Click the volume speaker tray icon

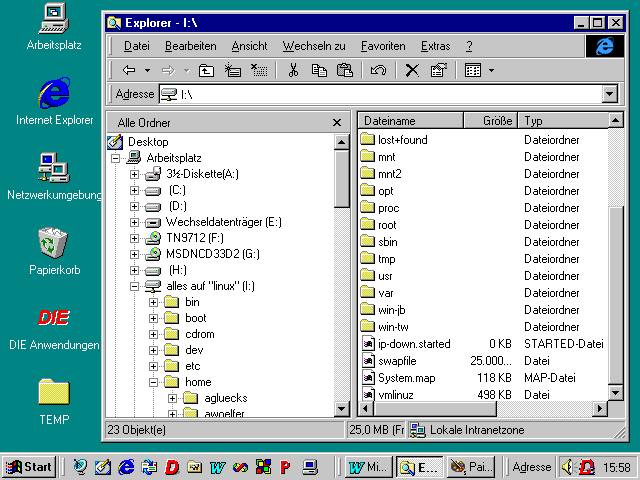click(x=567, y=467)
